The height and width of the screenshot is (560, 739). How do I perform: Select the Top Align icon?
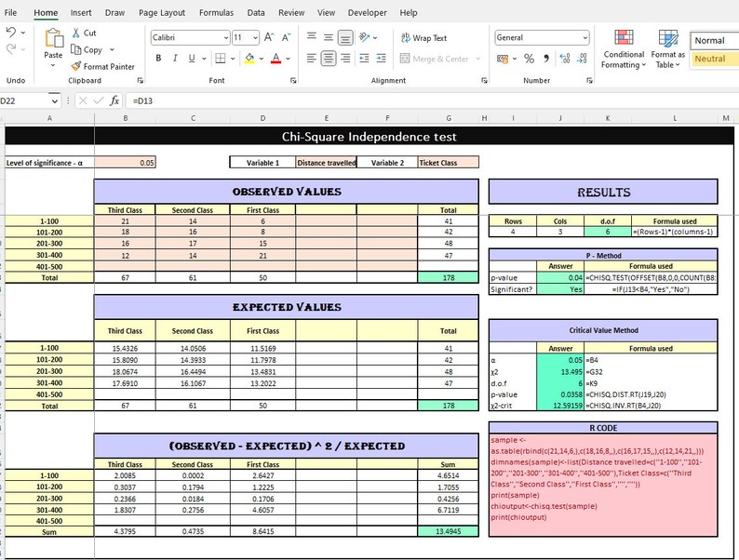(x=312, y=36)
